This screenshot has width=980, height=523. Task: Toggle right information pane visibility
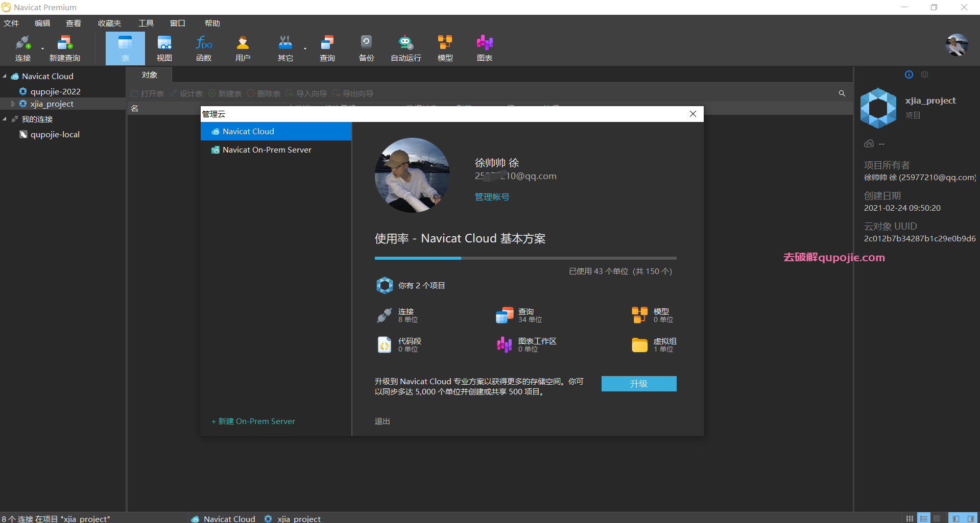tap(971, 518)
